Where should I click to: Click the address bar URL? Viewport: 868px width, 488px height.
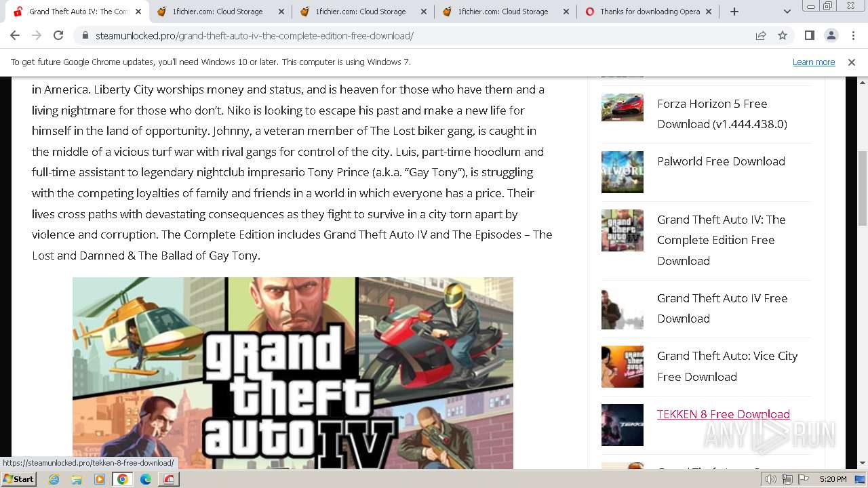(x=254, y=36)
